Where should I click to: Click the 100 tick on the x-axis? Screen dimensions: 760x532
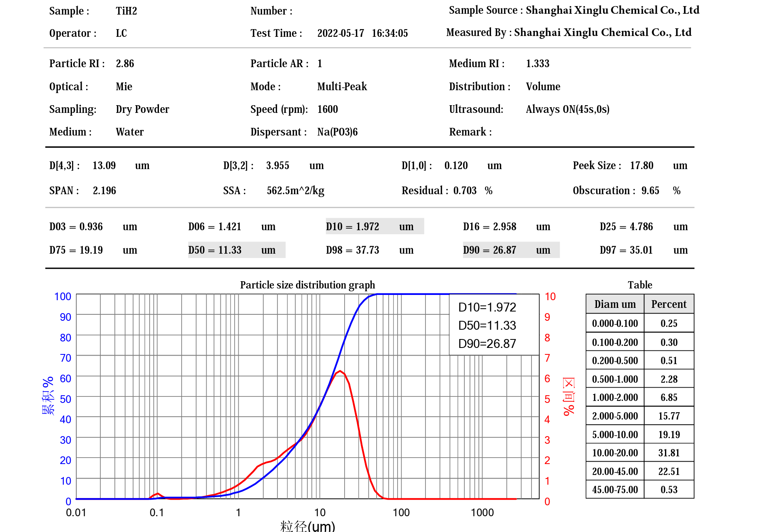pos(401,513)
